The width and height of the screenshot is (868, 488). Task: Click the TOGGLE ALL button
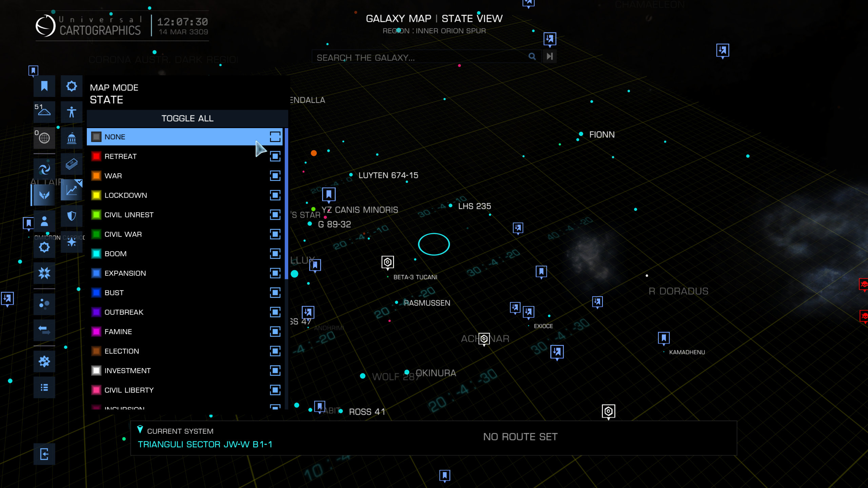point(187,118)
